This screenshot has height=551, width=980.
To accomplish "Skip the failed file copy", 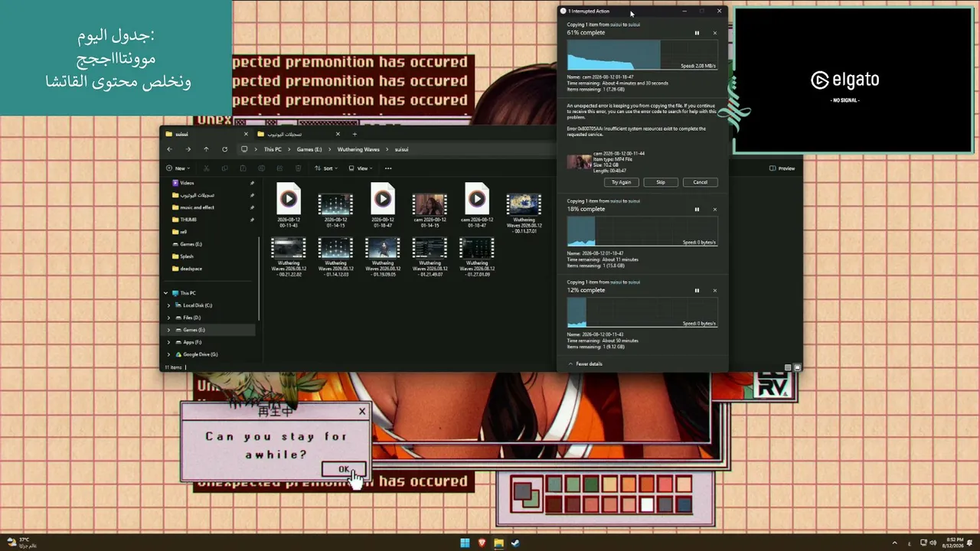I will [x=661, y=182].
